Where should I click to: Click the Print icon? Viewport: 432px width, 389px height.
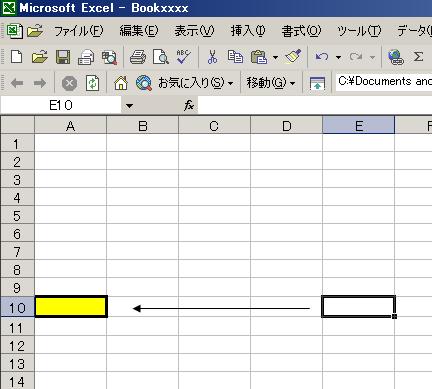click(138, 57)
